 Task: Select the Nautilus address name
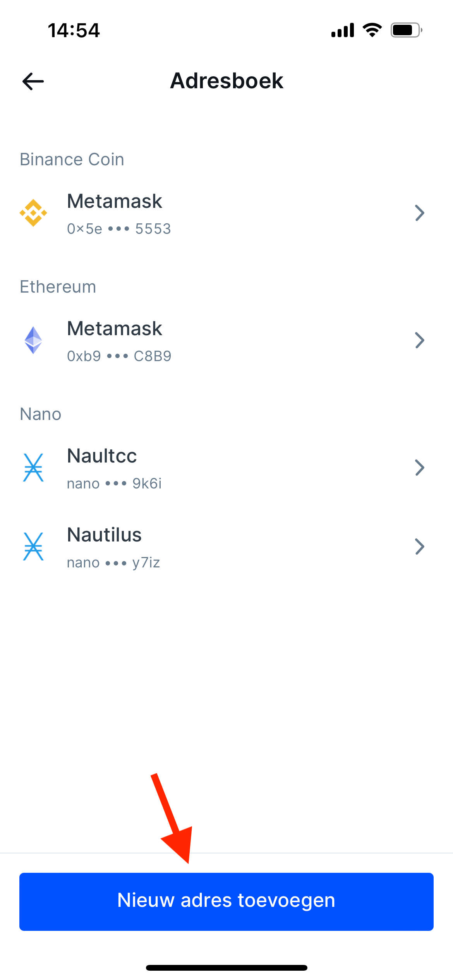click(104, 535)
